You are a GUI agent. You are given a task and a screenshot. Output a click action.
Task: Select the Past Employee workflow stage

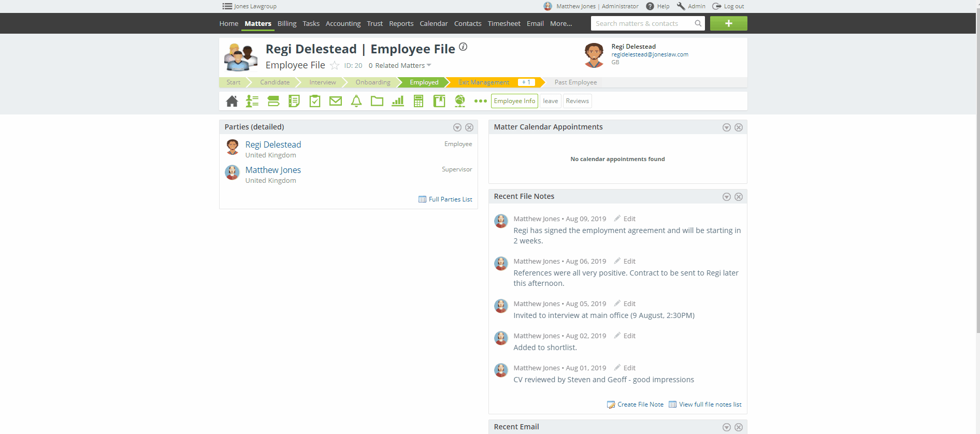tap(575, 82)
